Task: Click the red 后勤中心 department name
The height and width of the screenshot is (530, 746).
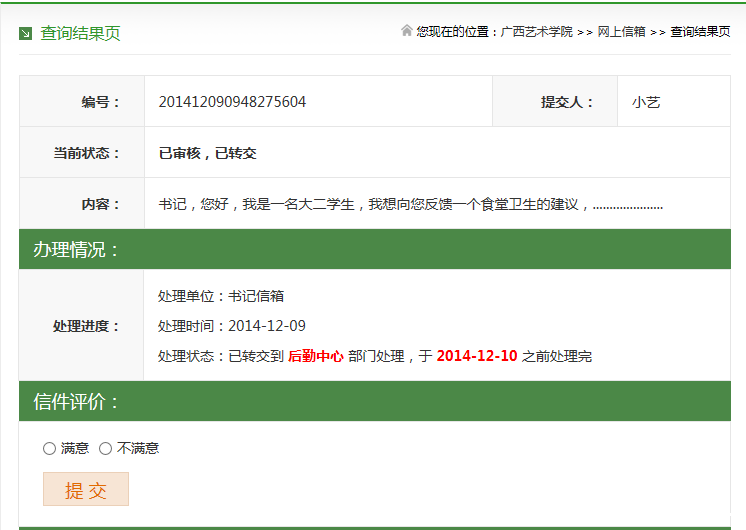Action: pos(316,356)
